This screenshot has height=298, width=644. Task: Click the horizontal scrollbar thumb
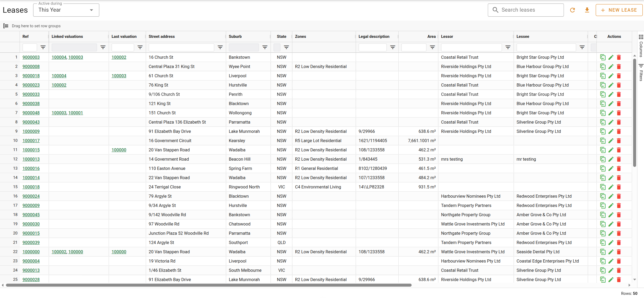tap(209, 285)
